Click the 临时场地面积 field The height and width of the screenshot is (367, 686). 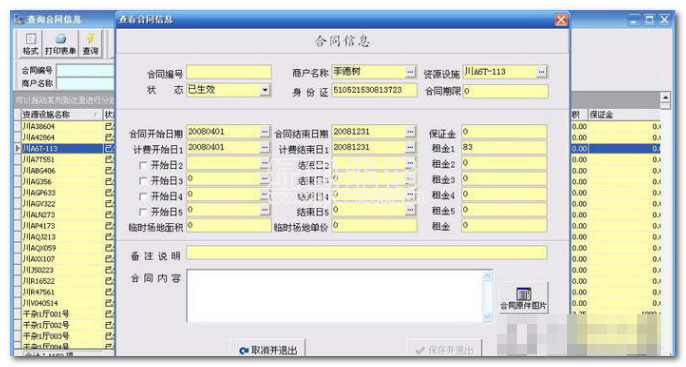tap(229, 226)
